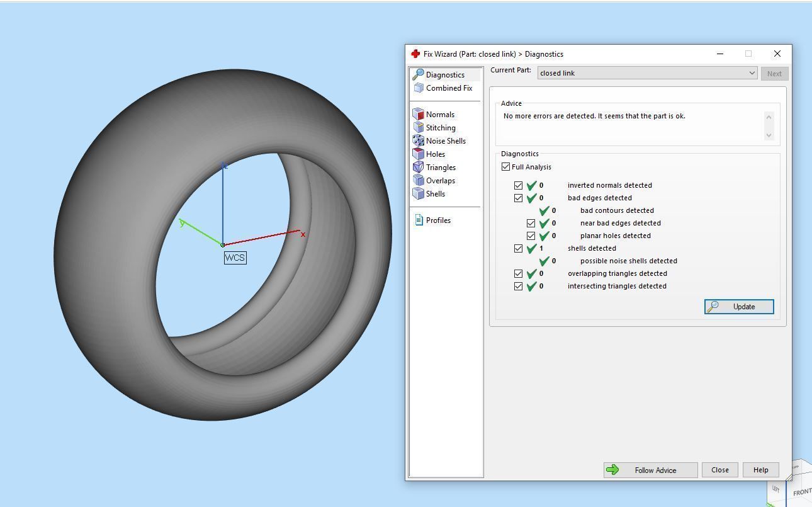Open the Profiles page

(x=438, y=220)
